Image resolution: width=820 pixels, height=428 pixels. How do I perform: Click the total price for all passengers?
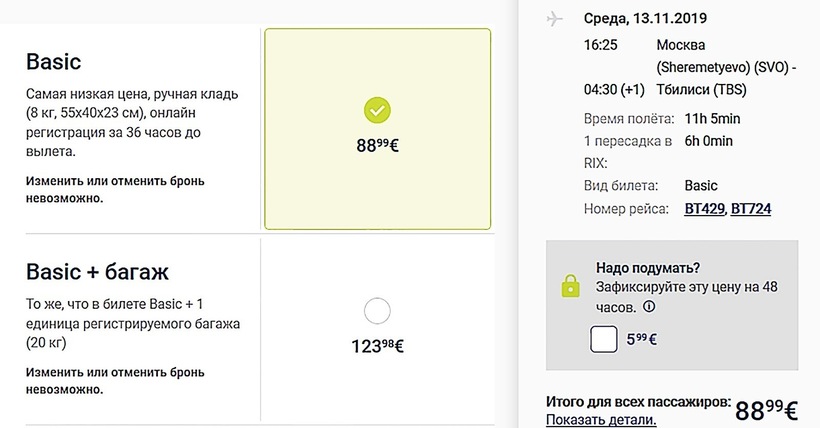coord(766,410)
